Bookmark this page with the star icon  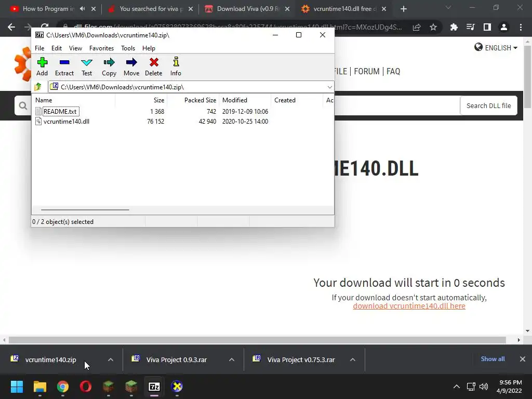pyautogui.click(x=433, y=27)
